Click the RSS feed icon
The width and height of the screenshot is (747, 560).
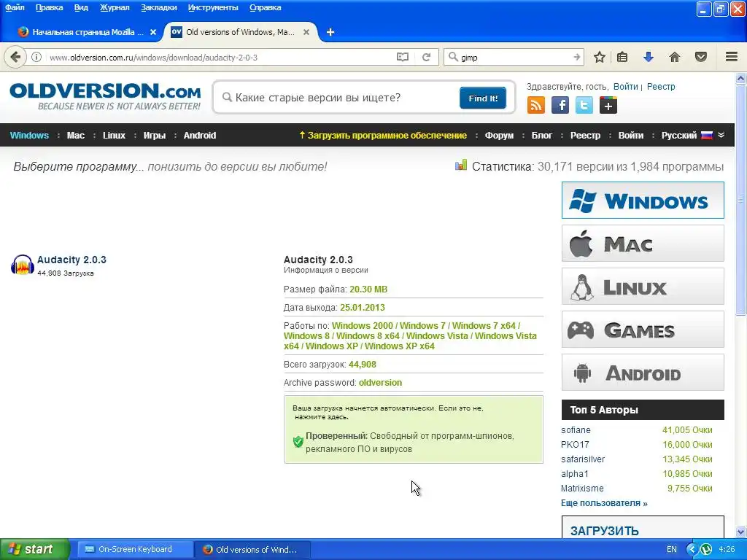pyautogui.click(x=536, y=105)
